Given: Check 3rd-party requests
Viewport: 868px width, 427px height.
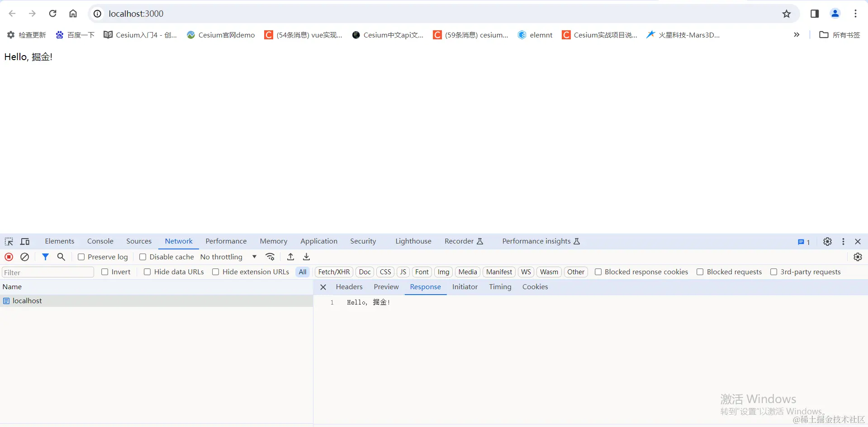Looking at the screenshot, I should pos(773,272).
